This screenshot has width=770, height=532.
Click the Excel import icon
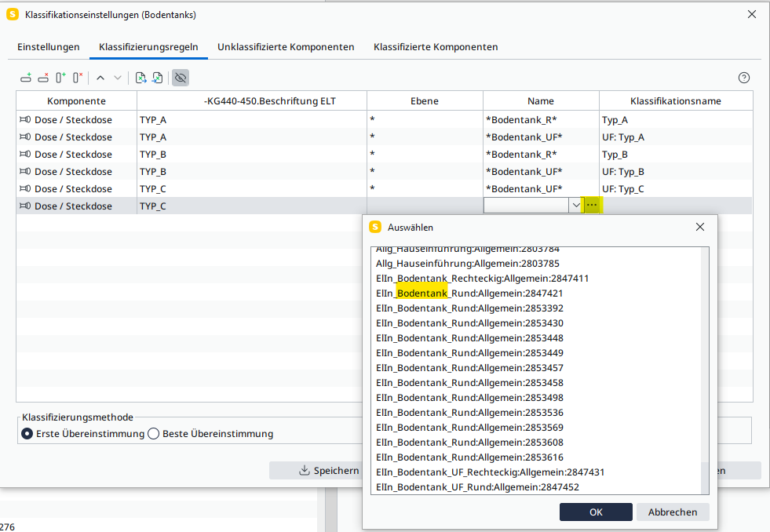click(x=158, y=78)
